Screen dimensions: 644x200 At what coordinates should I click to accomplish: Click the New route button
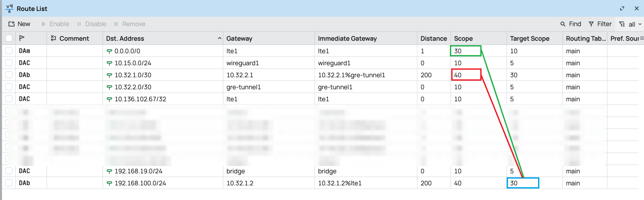click(x=19, y=24)
